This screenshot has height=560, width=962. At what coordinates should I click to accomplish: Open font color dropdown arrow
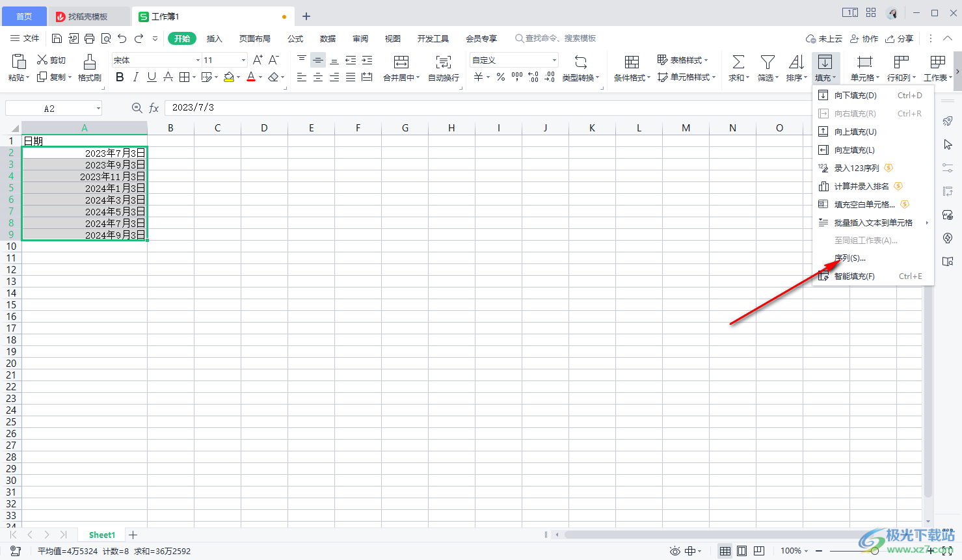tap(260, 77)
